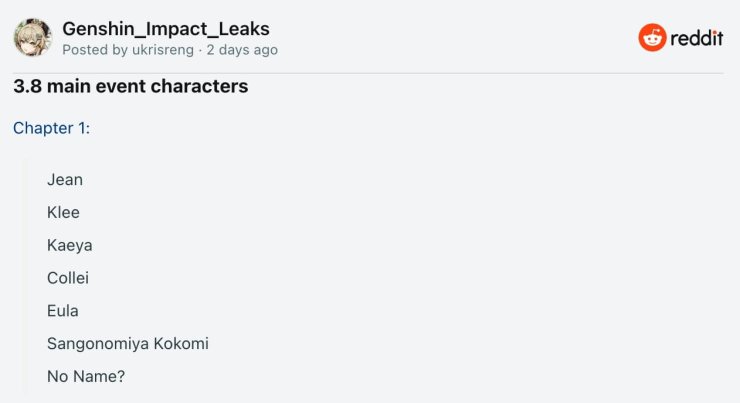Click the post title '3.8 main event characters'
Viewport: 740px width, 403px height.
coord(131,86)
